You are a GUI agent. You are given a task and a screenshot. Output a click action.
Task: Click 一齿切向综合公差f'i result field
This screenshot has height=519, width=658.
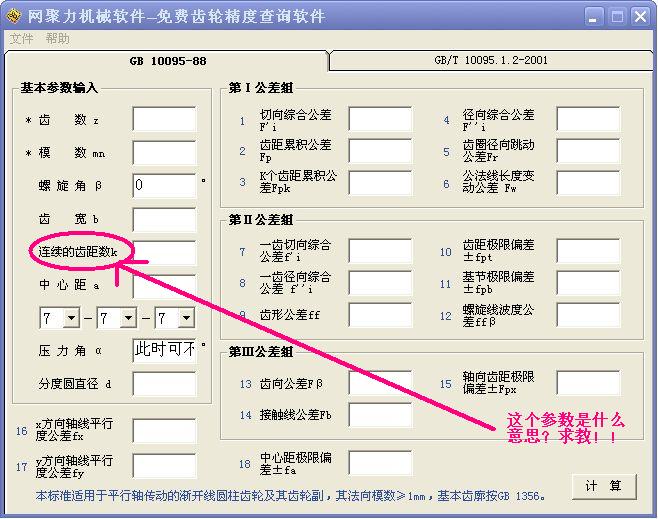pos(380,251)
